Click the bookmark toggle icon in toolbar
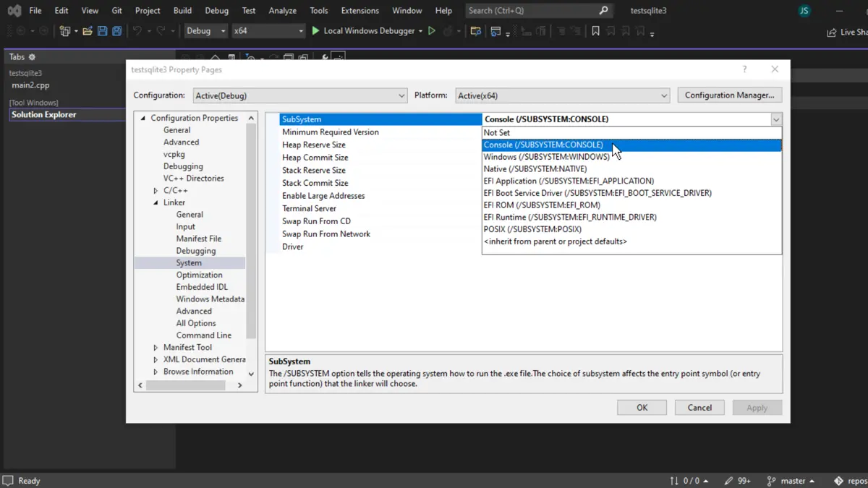868x488 pixels. (595, 31)
